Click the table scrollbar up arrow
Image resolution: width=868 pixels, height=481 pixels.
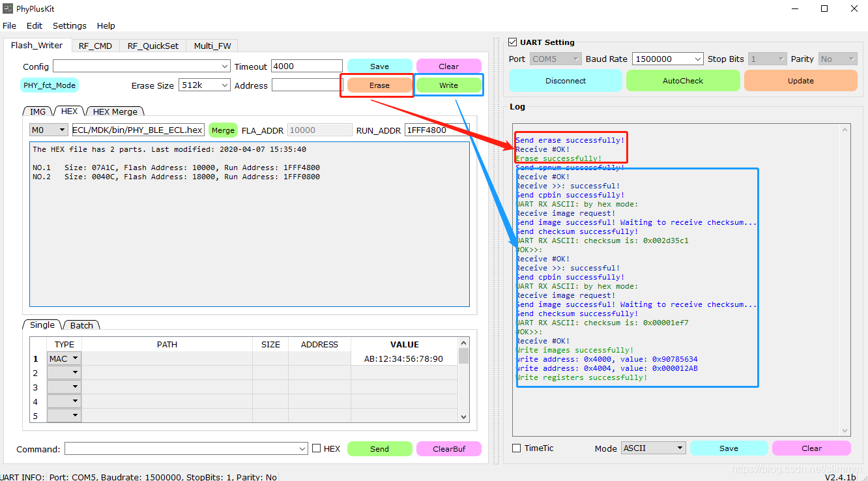[x=464, y=343]
